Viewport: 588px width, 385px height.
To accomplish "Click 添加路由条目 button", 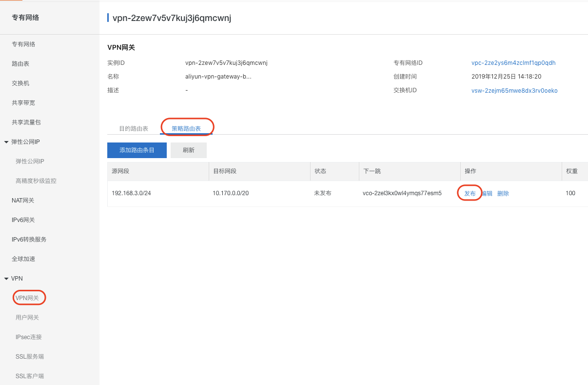I will [137, 150].
